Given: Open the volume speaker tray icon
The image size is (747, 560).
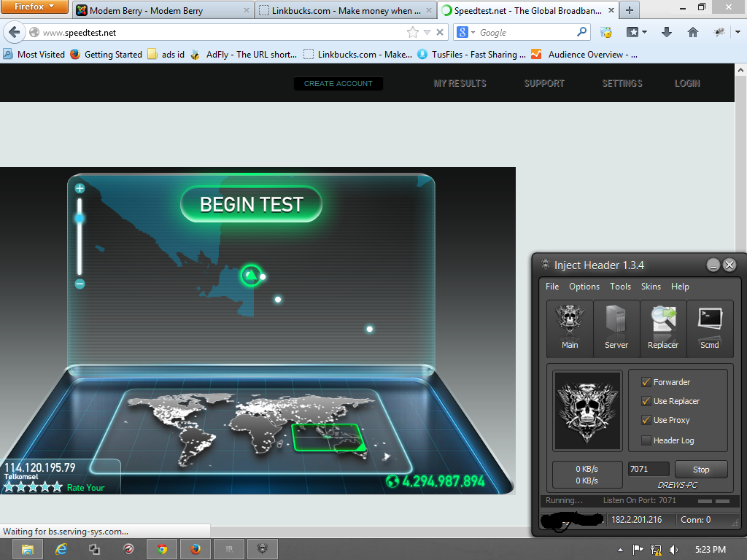Looking at the screenshot, I should point(673,550).
